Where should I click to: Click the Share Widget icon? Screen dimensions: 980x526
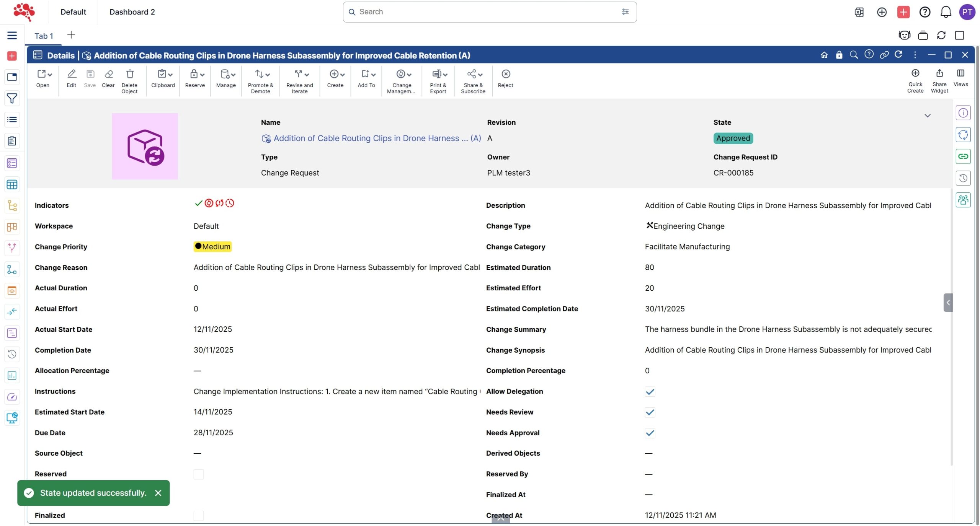(x=939, y=73)
